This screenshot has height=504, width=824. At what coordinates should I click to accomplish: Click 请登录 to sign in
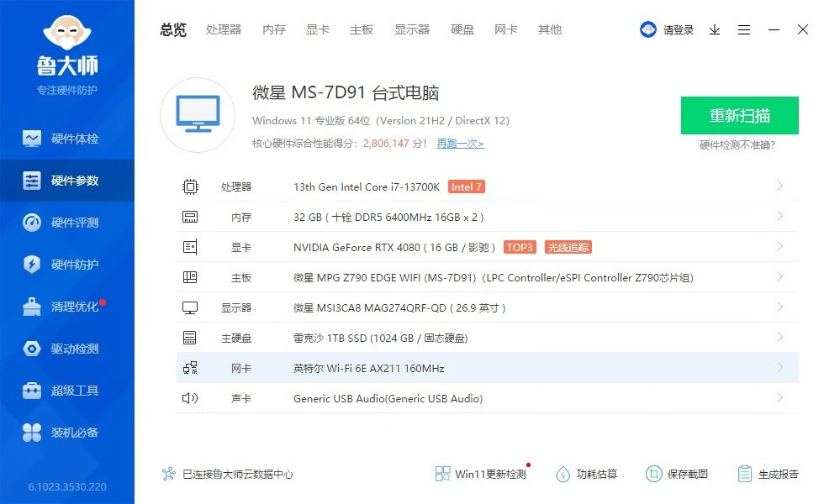pos(679,30)
